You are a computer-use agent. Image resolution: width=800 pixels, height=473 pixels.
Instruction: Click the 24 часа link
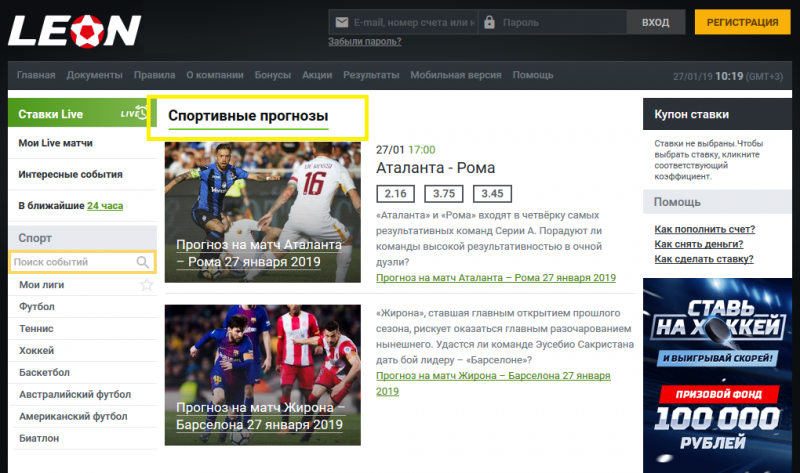[x=105, y=206]
